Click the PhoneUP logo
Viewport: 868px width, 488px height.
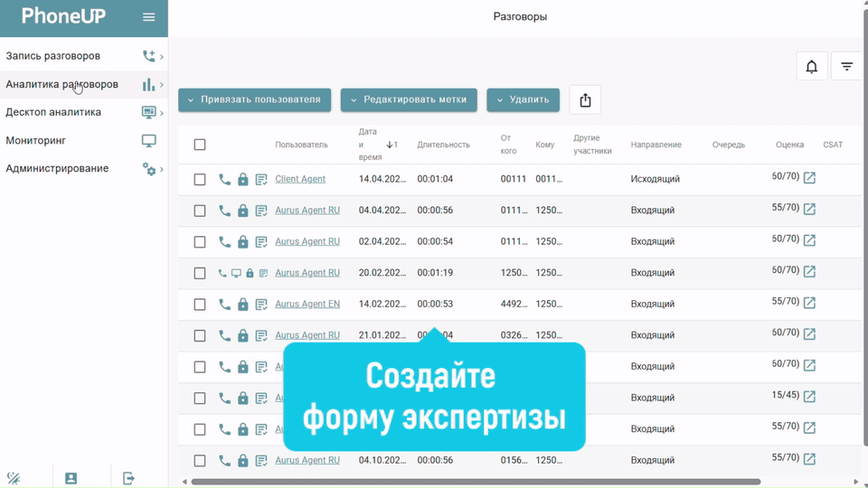63,16
